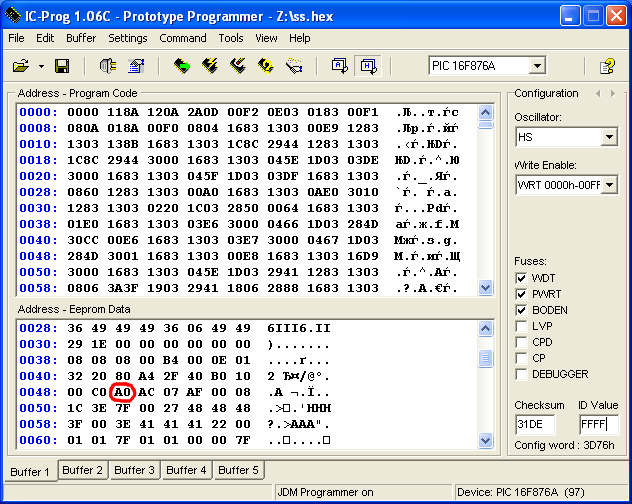Toggle the PWRT fuse checkbox
Viewport: 632px width, 504px height.
point(521,294)
